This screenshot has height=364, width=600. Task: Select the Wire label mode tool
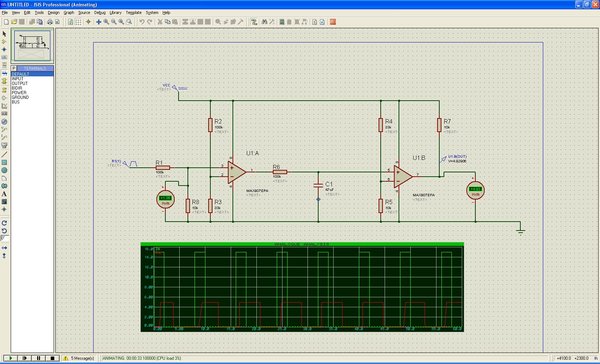coord(4,57)
